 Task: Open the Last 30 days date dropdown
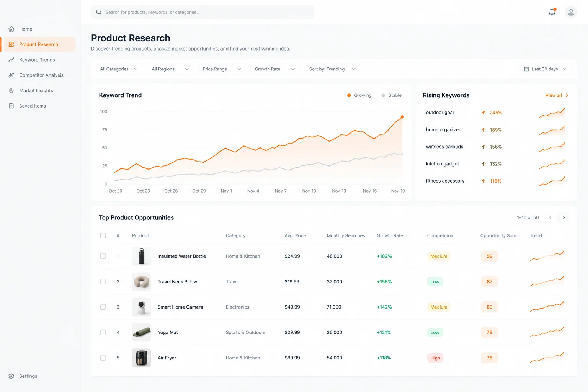545,69
